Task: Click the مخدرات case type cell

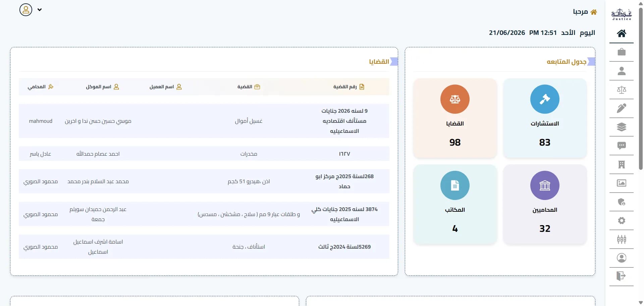Action: point(249,154)
